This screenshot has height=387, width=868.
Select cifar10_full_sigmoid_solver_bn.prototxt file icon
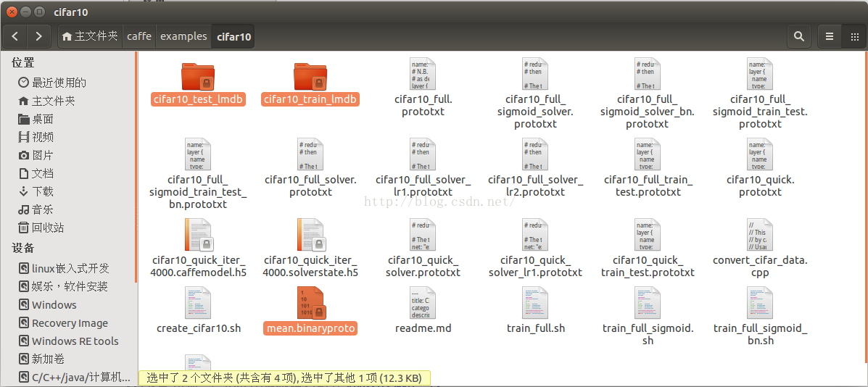click(647, 74)
